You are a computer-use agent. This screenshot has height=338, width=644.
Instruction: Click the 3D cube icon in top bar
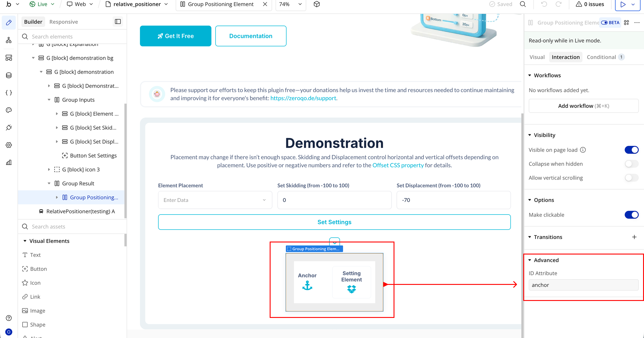(x=316, y=4)
